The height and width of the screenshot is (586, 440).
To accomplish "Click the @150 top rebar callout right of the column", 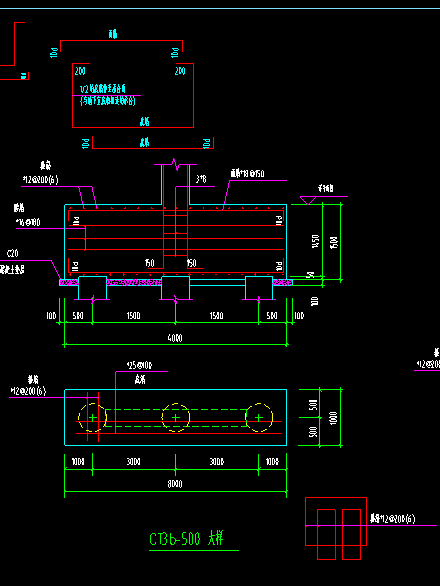I will click(x=247, y=173).
